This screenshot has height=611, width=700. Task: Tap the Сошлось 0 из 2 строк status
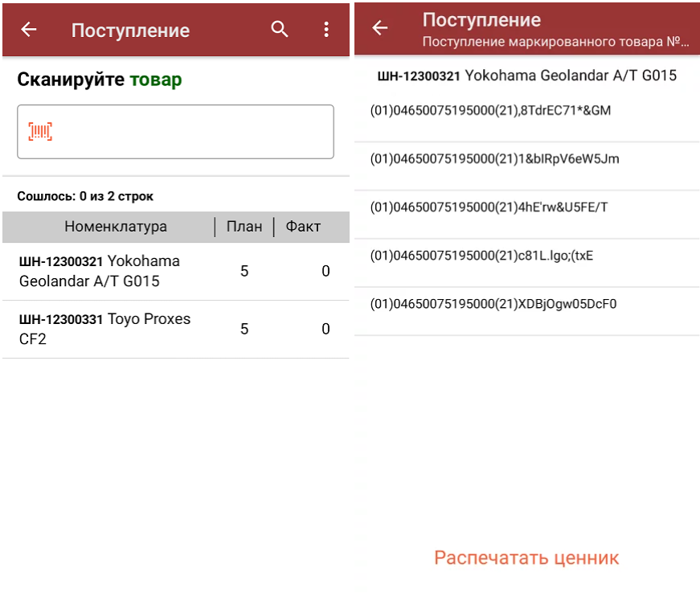click(85, 196)
